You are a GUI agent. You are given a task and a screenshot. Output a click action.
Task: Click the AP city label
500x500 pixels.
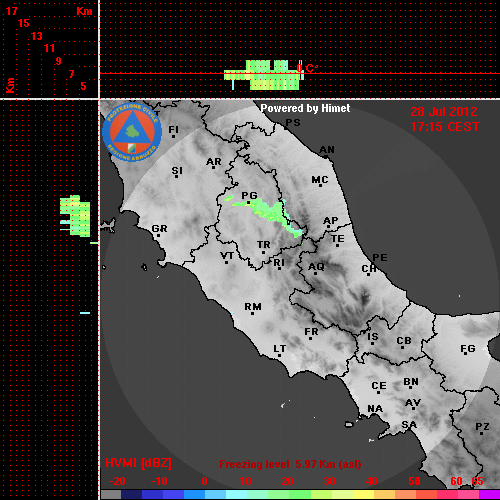pyautogui.click(x=330, y=221)
